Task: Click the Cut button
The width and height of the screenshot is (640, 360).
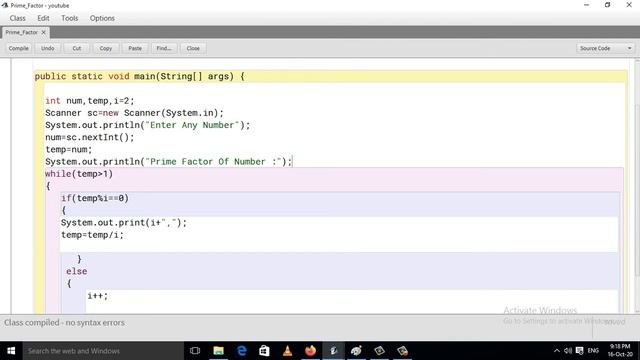Action: click(x=77, y=48)
